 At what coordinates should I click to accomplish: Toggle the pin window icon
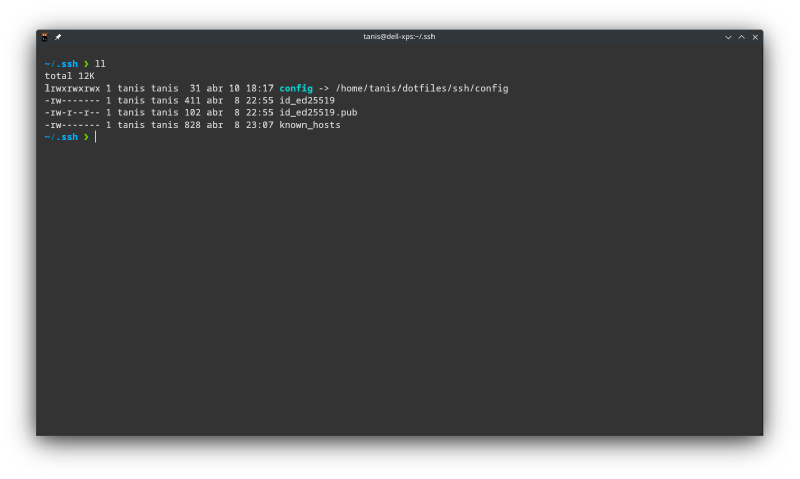click(58, 37)
